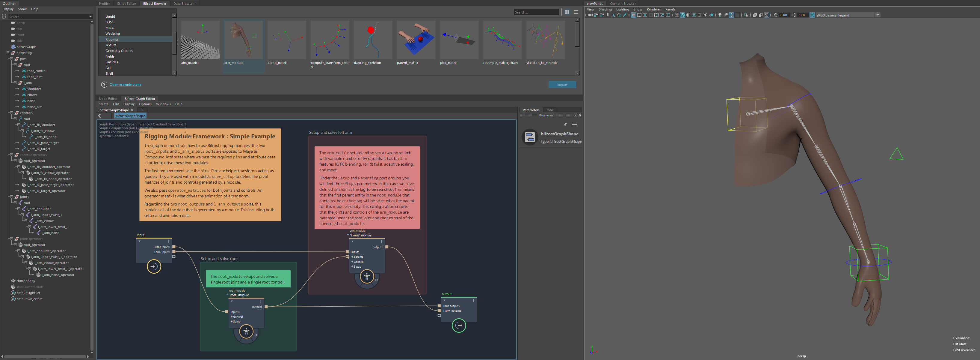
Task: Click the output node arrow icon
Action: [459, 325]
